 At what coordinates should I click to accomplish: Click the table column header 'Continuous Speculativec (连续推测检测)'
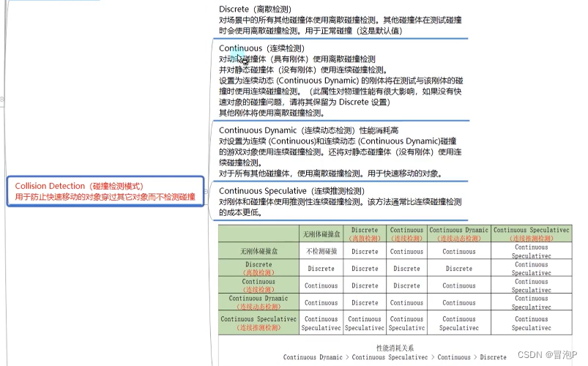[532, 234]
